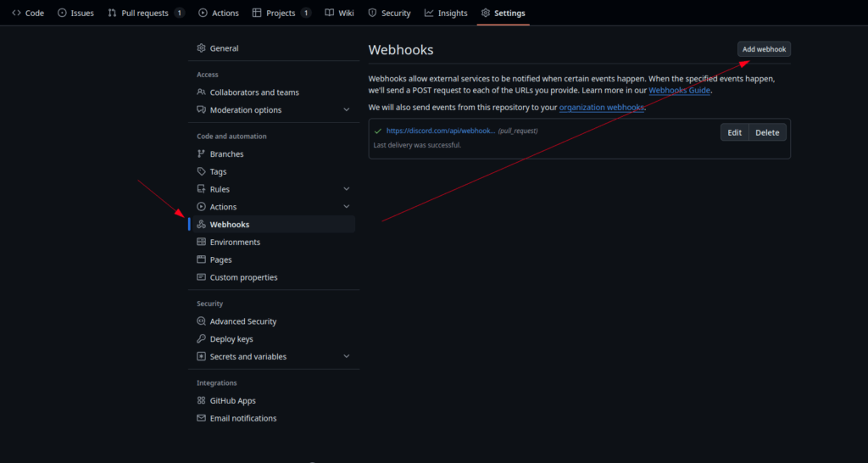
Task: Open the Insights tab
Action: tap(446, 13)
